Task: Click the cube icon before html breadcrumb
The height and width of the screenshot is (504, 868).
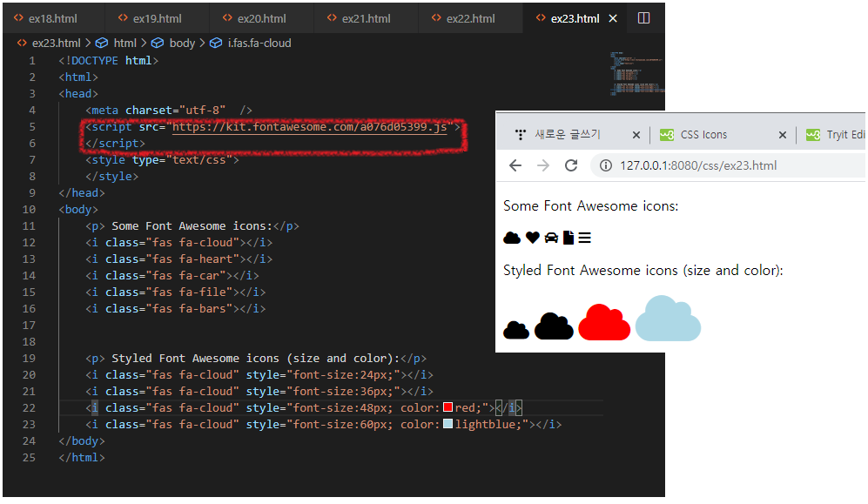Action: [x=102, y=44]
